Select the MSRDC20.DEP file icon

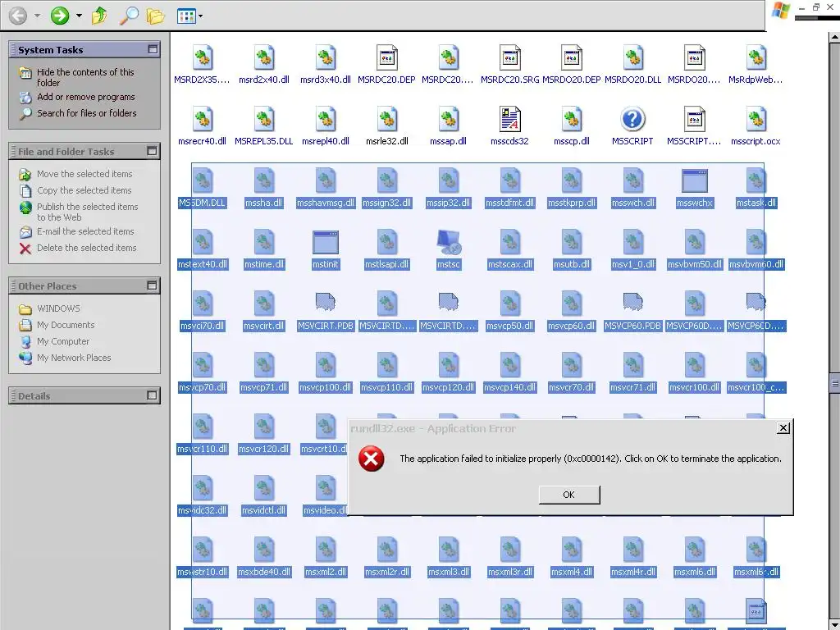click(387, 57)
